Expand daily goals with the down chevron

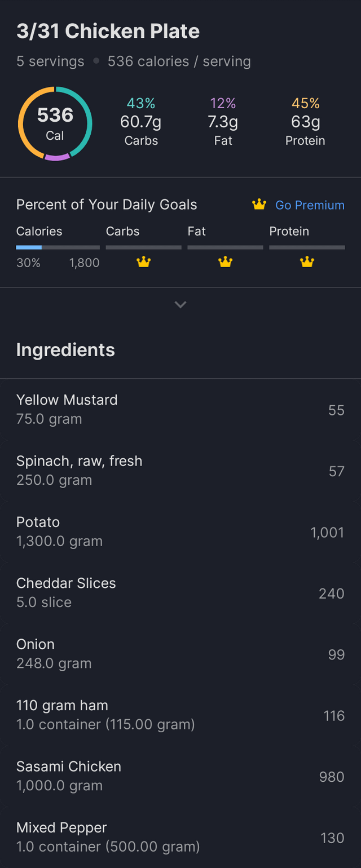pos(180,304)
